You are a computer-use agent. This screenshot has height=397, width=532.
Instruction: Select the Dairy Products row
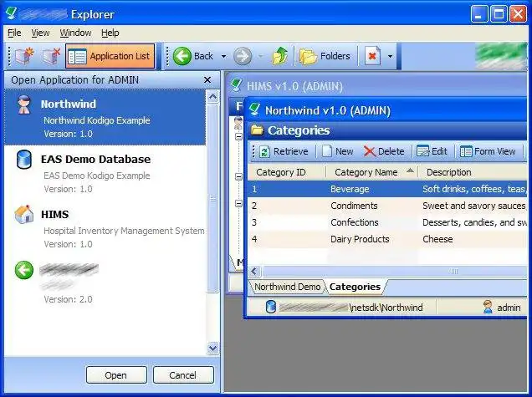click(x=387, y=239)
